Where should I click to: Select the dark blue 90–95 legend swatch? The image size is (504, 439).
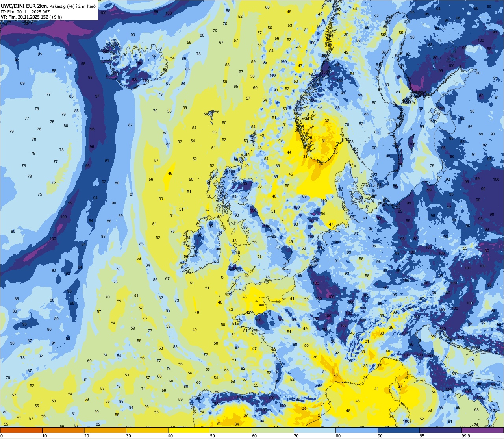point(398,430)
